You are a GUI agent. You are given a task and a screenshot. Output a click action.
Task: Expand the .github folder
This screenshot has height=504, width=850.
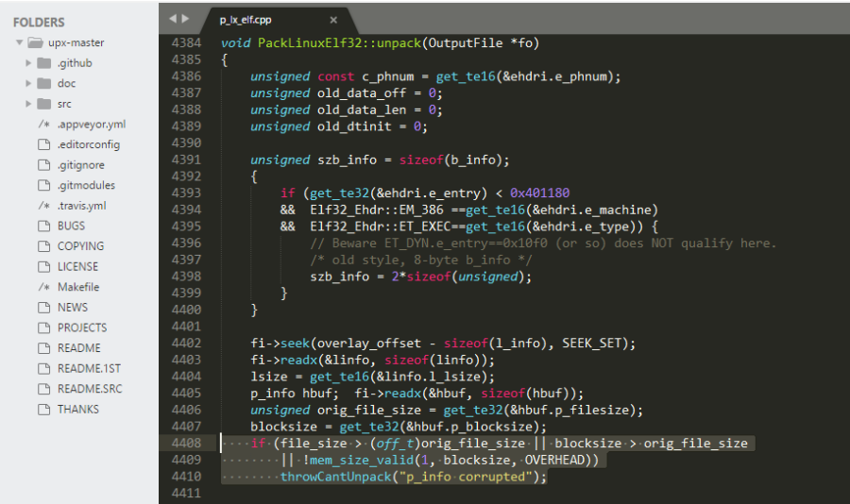[x=28, y=63]
